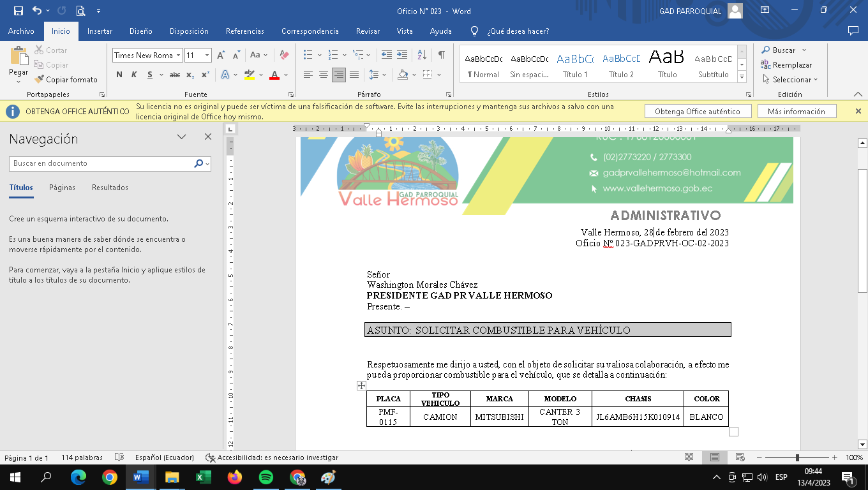Click the Buscar en documento search field
The image size is (868, 490).
(102, 163)
